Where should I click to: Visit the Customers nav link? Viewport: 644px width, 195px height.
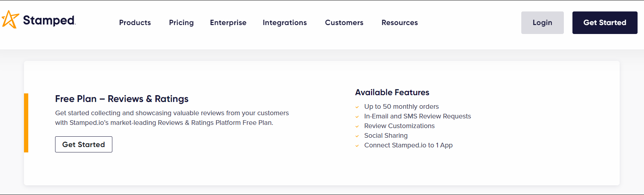pyautogui.click(x=344, y=23)
